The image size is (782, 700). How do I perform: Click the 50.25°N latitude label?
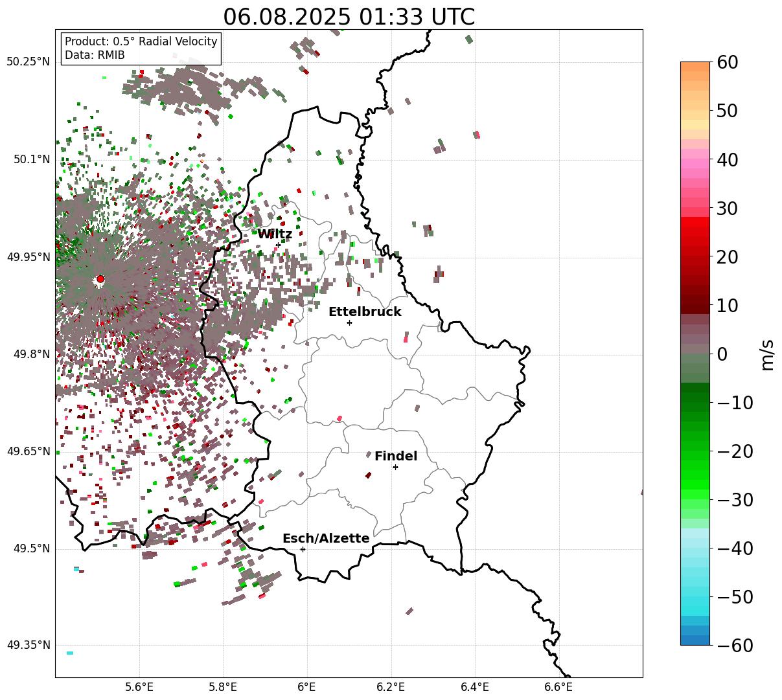tap(28, 62)
